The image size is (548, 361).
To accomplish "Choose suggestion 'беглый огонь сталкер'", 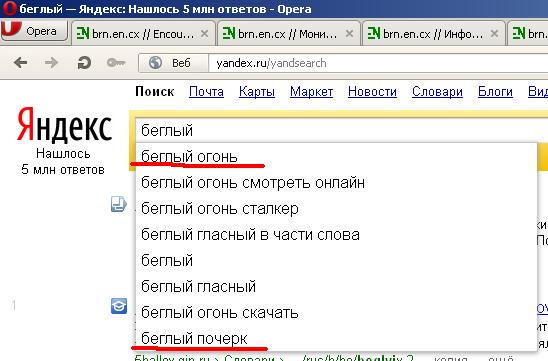I will click(x=336, y=209).
